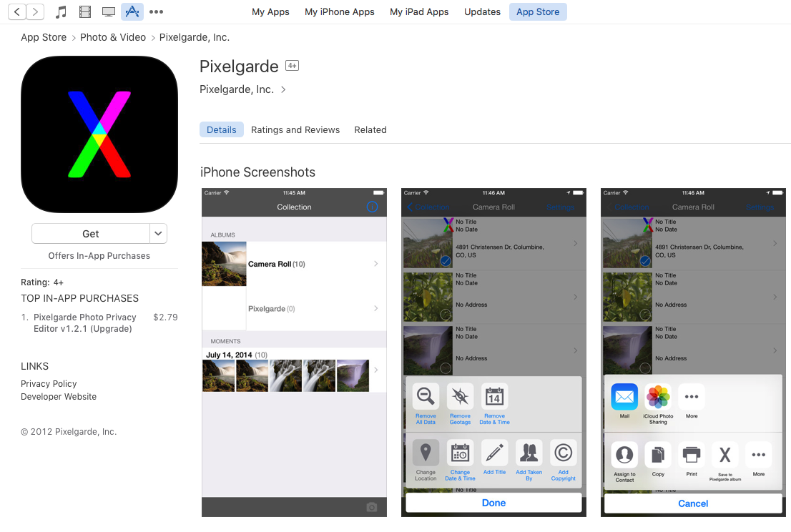The image size is (791, 532).
Task: Open Ratings and Reviews tab
Action: tap(295, 129)
